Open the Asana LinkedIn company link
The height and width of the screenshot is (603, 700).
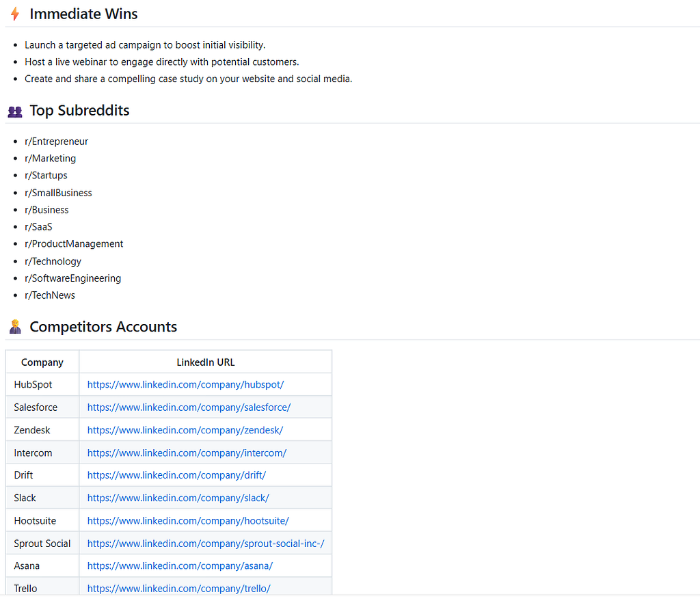pos(180,566)
